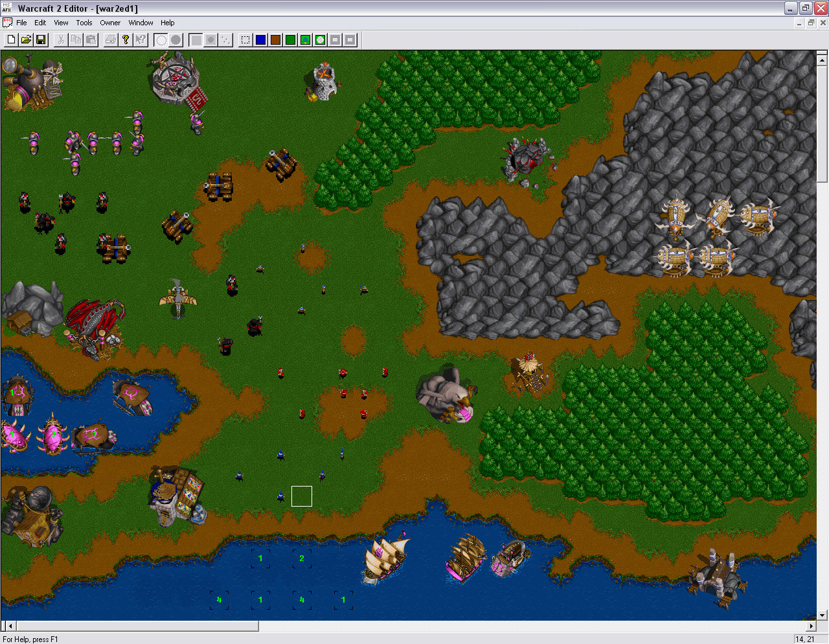Select the dotted circle brush button
The height and width of the screenshot is (644, 829).
[210, 40]
